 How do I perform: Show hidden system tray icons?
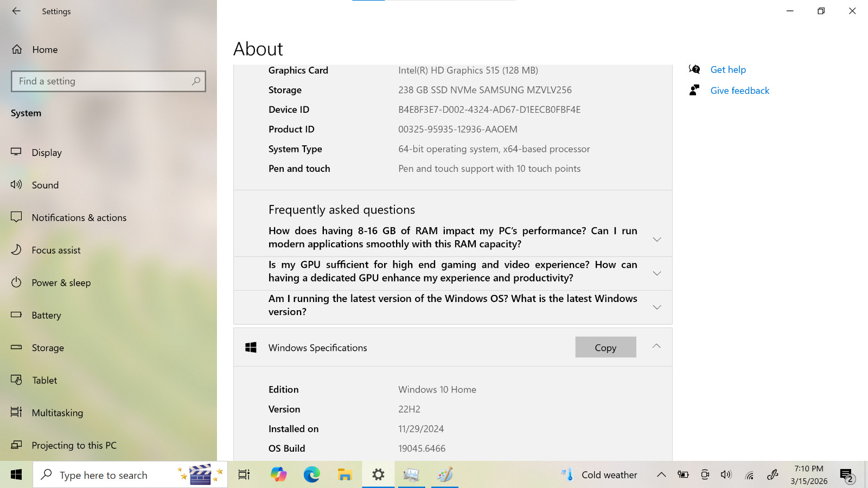(661, 475)
